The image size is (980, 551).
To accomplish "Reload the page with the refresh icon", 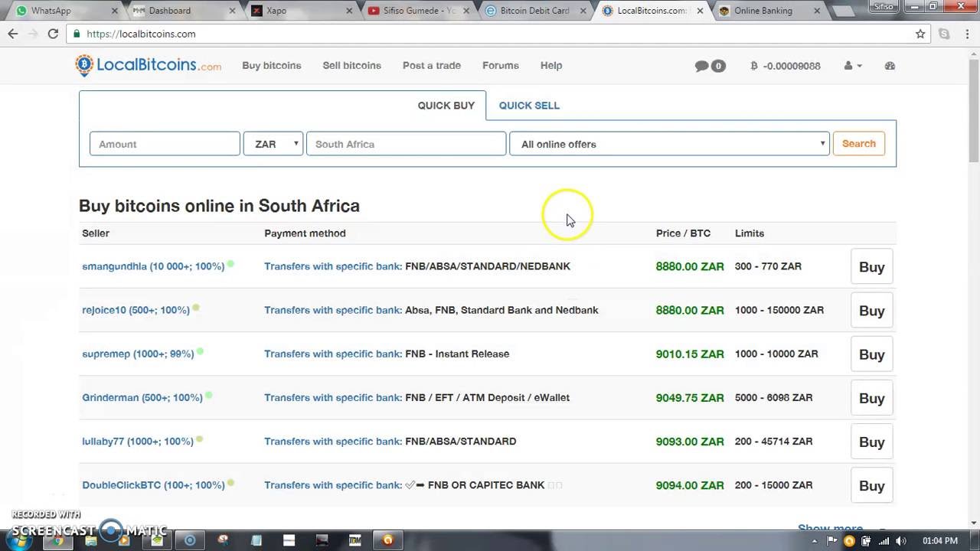I will pyautogui.click(x=53, y=34).
